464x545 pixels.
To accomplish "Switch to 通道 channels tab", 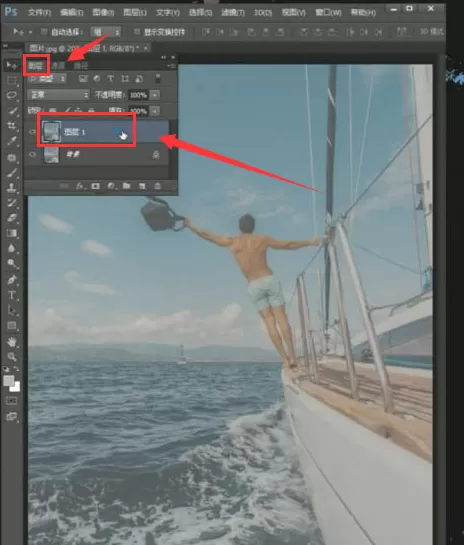I will tap(58, 65).
